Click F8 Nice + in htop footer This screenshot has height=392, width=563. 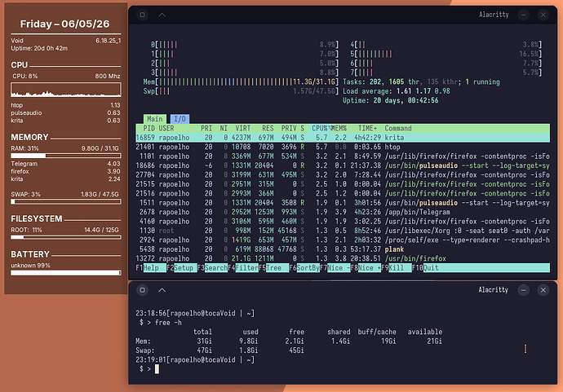366,268
